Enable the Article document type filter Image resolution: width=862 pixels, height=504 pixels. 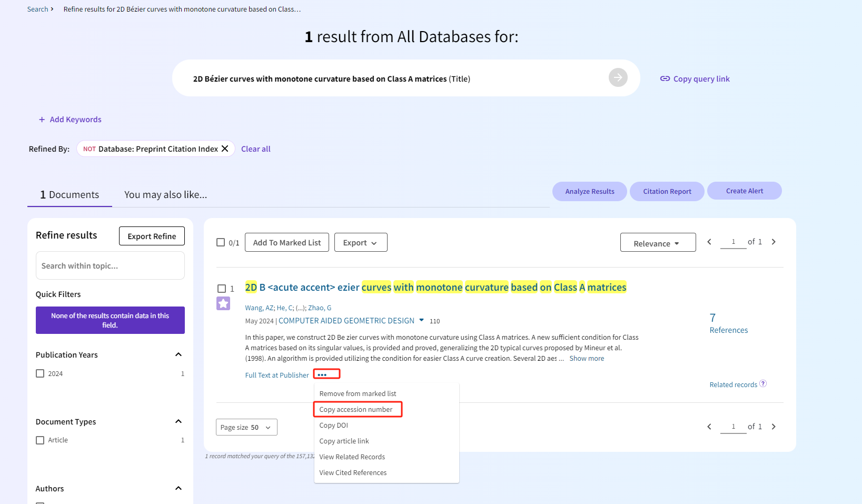(x=40, y=440)
